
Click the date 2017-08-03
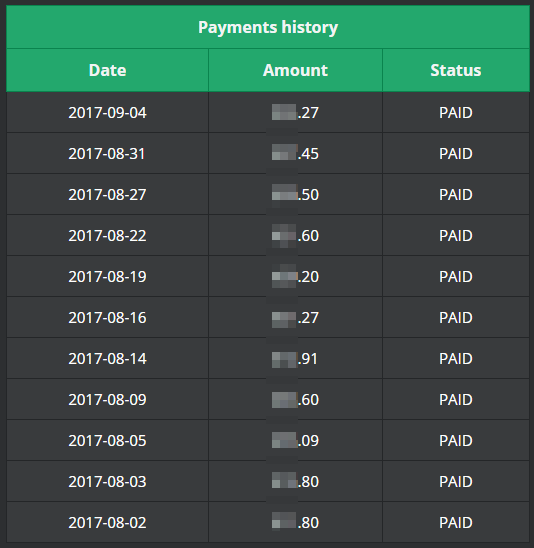[107, 482]
